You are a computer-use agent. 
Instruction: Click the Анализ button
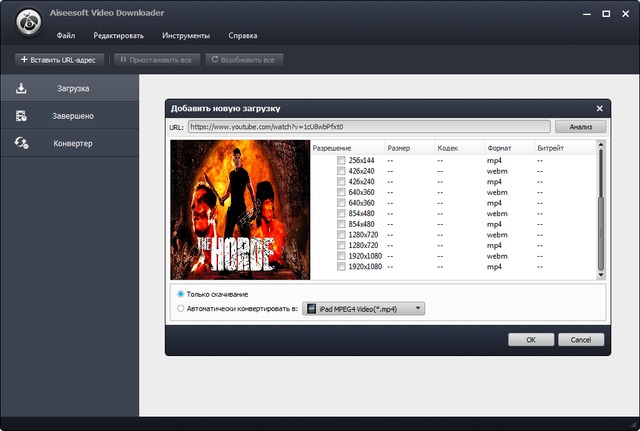pyautogui.click(x=581, y=127)
